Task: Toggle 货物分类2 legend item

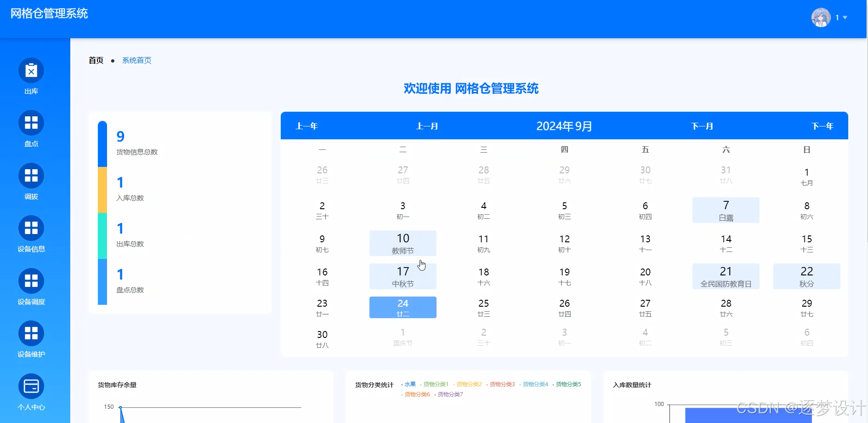Action: pyautogui.click(x=467, y=384)
